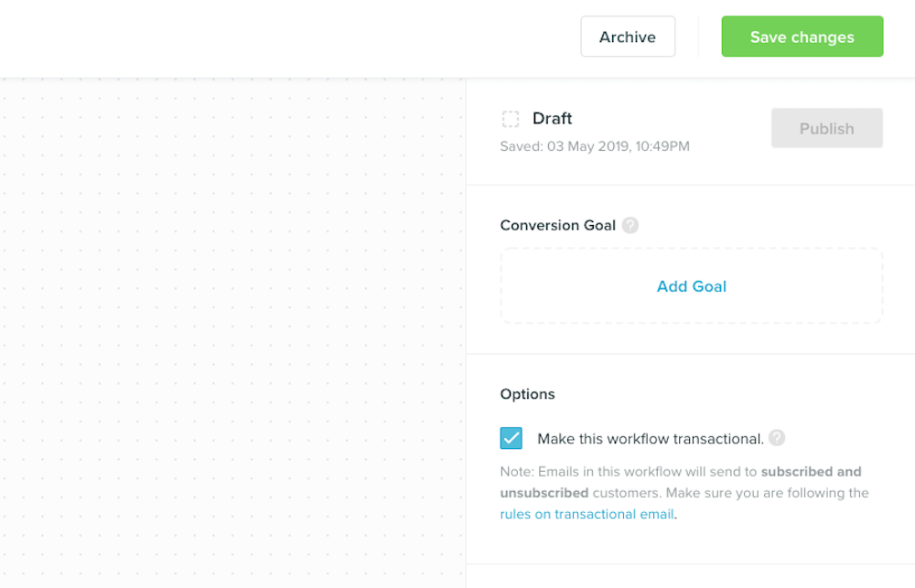915x588 pixels.
Task: Click the saved timestamp text
Action: tap(595, 146)
